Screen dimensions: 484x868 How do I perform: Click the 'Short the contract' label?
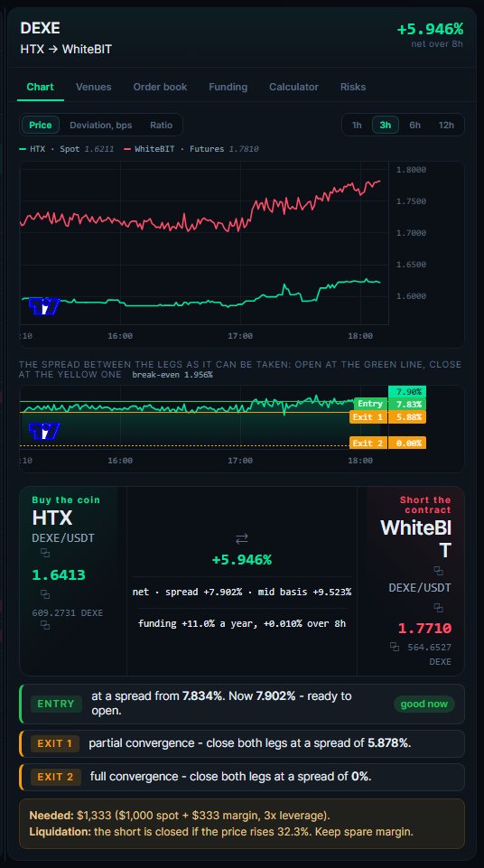pyautogui.click(x=425, y=505)
